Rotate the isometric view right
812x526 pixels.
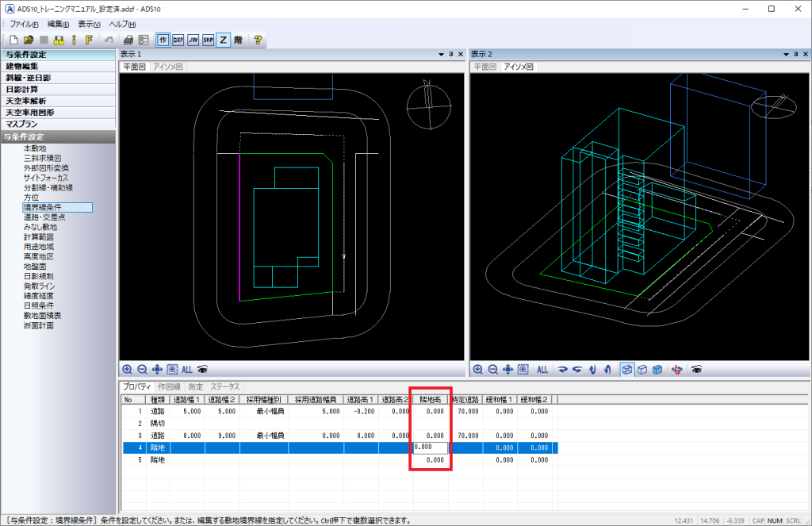click(x=562, y=370)
